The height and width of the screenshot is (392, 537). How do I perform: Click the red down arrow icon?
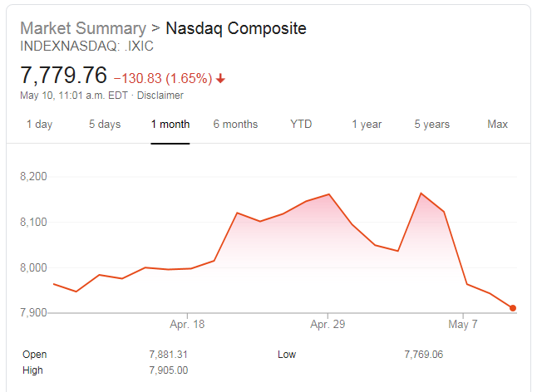[x=220, y=79]
